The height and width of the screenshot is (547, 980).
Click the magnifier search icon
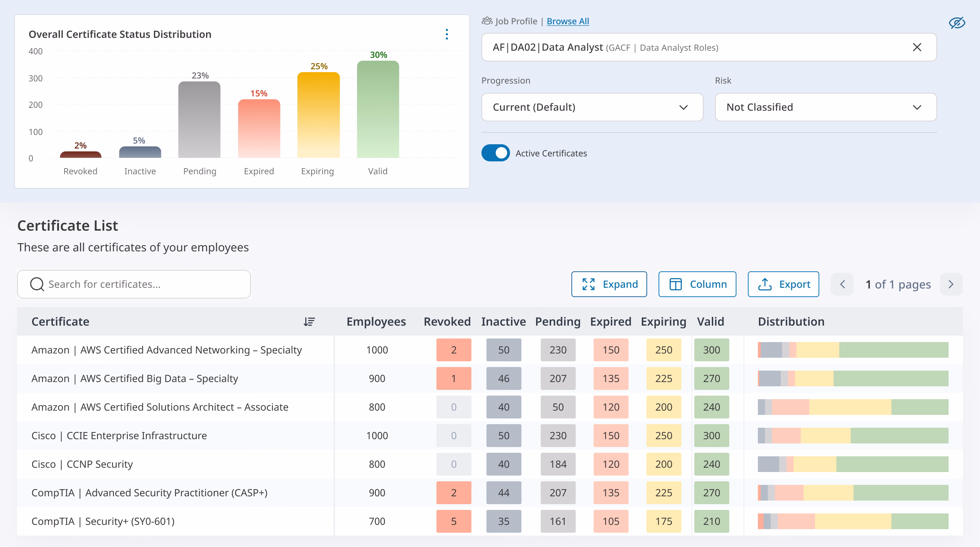coord(37,284)
